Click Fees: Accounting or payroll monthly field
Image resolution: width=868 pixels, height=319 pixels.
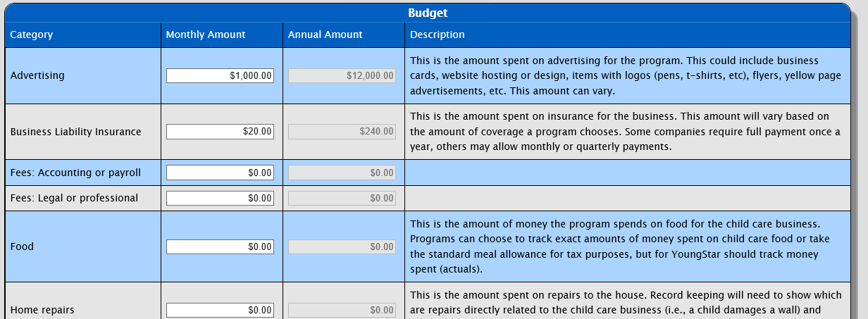click(x=220, y=173)
